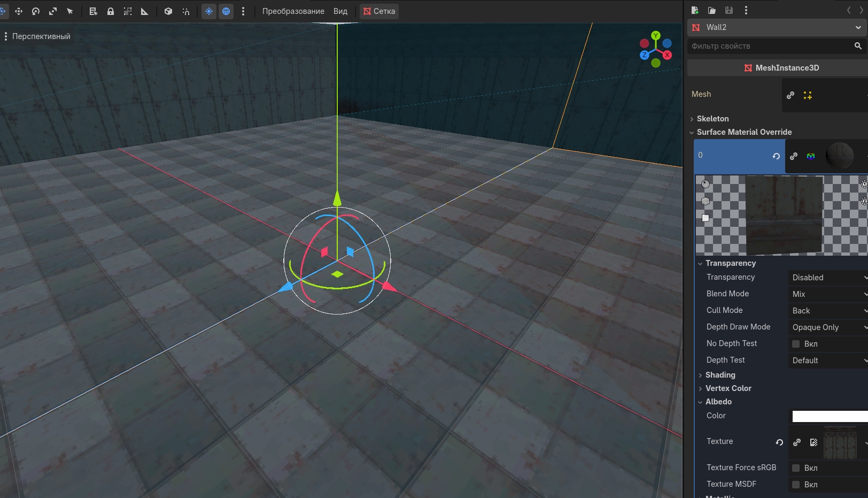
Task: Click the group selected nodes icon
Action: click(x=128, y=11)
